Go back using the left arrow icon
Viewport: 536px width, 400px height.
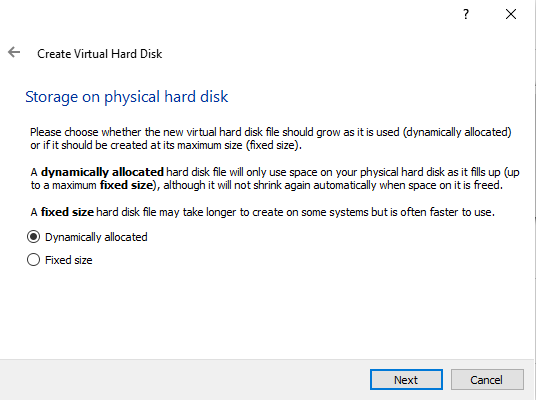click(x=14, y=53)
